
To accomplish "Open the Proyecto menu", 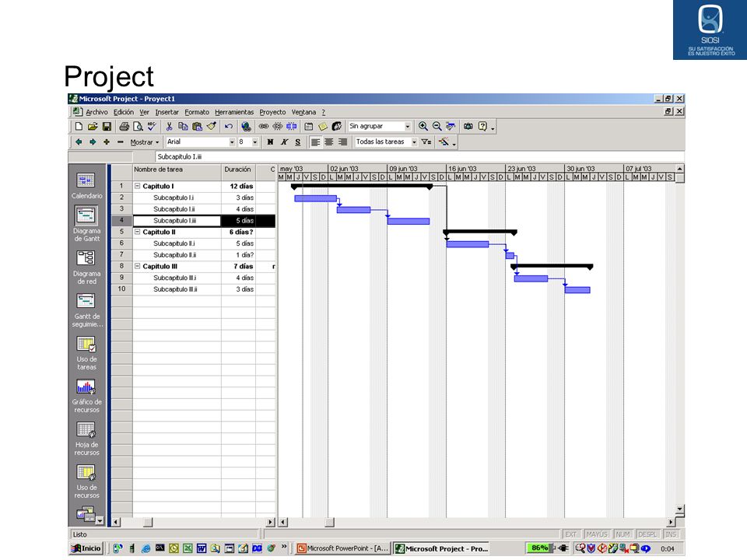I will [x=272, y=112].
